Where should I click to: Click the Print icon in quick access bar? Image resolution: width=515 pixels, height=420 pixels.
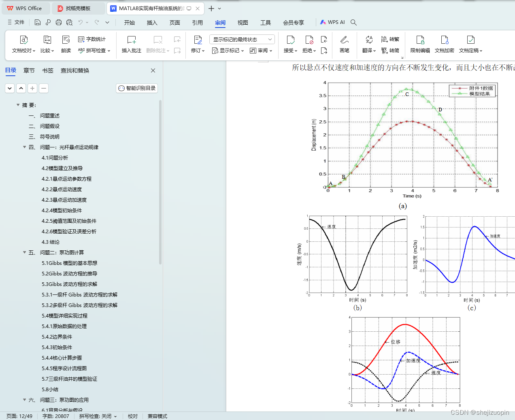(x=59, y=22)
